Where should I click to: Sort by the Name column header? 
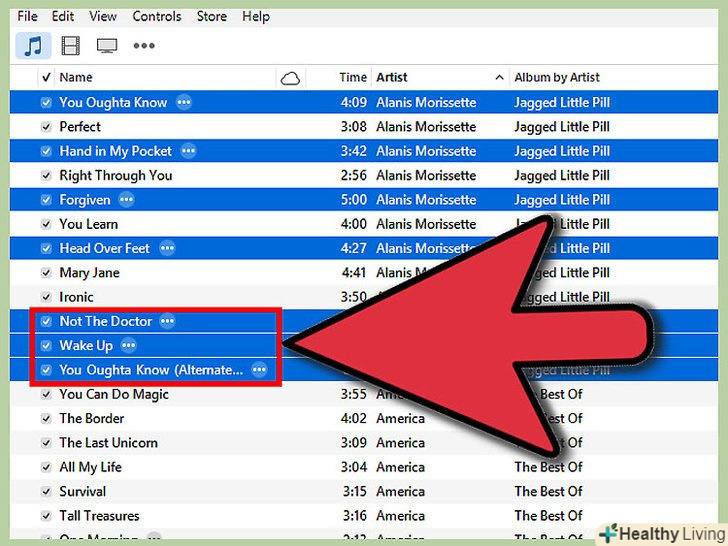tap(76, 77)
